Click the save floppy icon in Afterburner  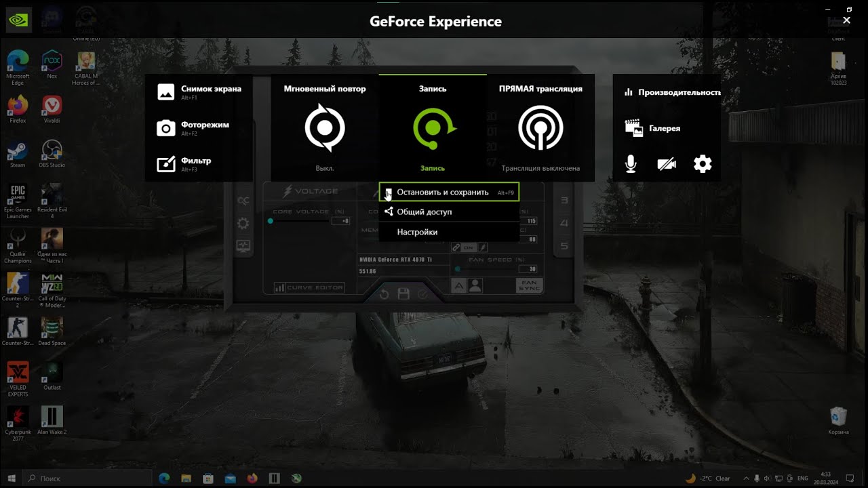pos(403,294)
